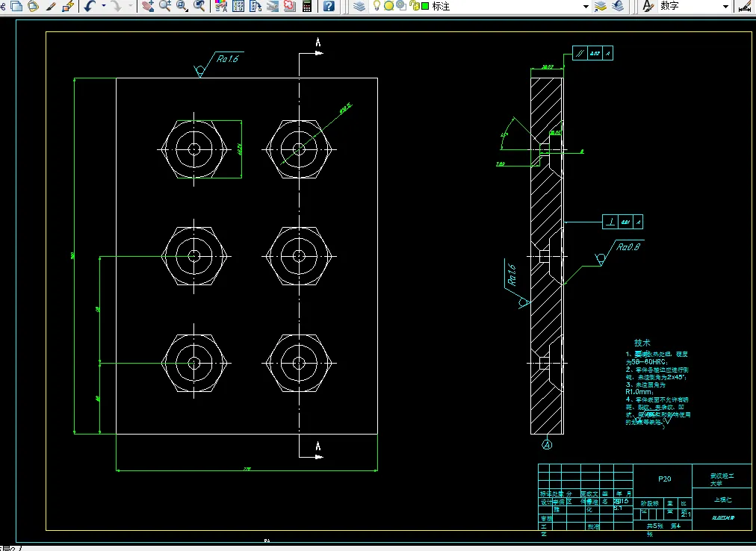756x551 pixels.
Task: Open the 标注 layer dropdown
Action: (586, 6)
